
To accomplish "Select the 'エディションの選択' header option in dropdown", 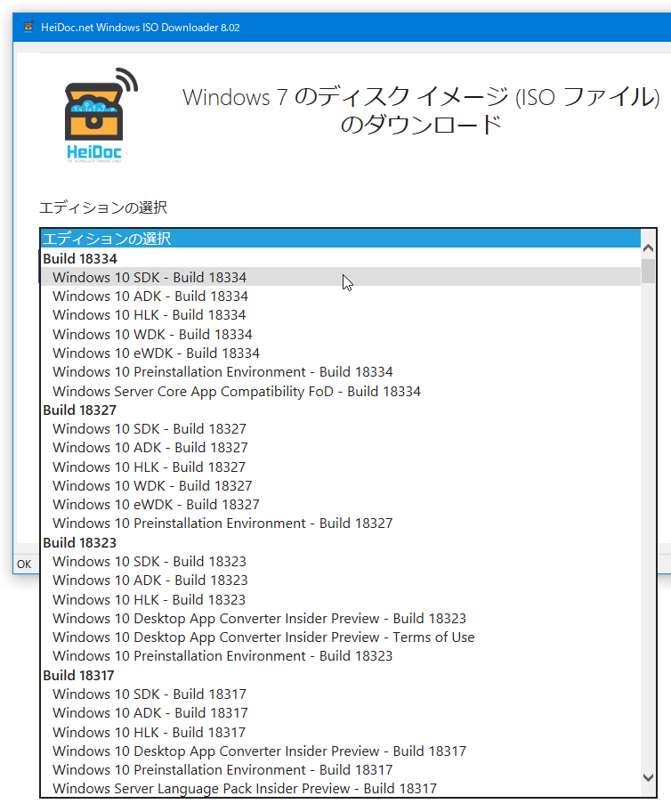I will click(341, 239).
